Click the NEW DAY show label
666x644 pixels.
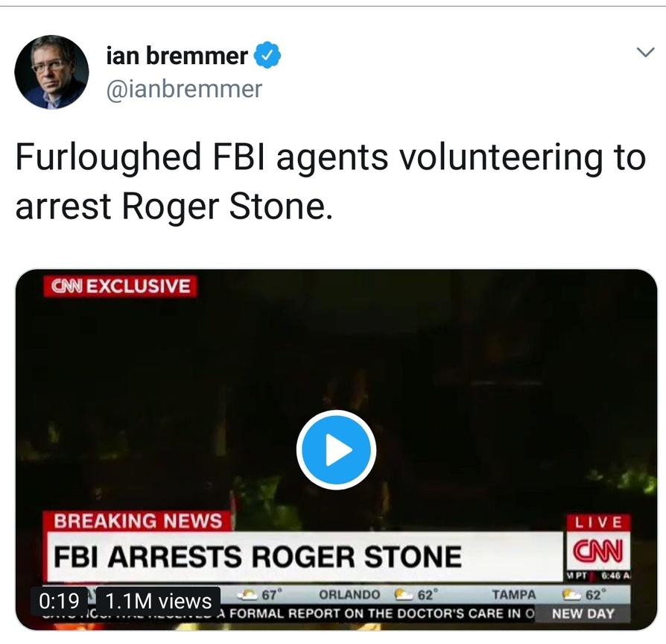coord(583,613)
